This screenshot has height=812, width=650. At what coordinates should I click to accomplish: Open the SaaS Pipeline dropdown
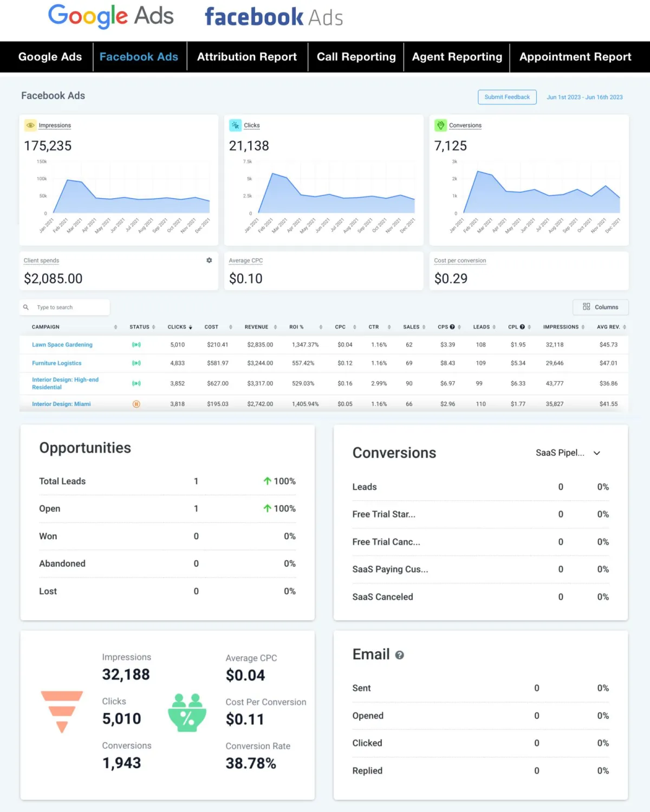click(568, 453)
